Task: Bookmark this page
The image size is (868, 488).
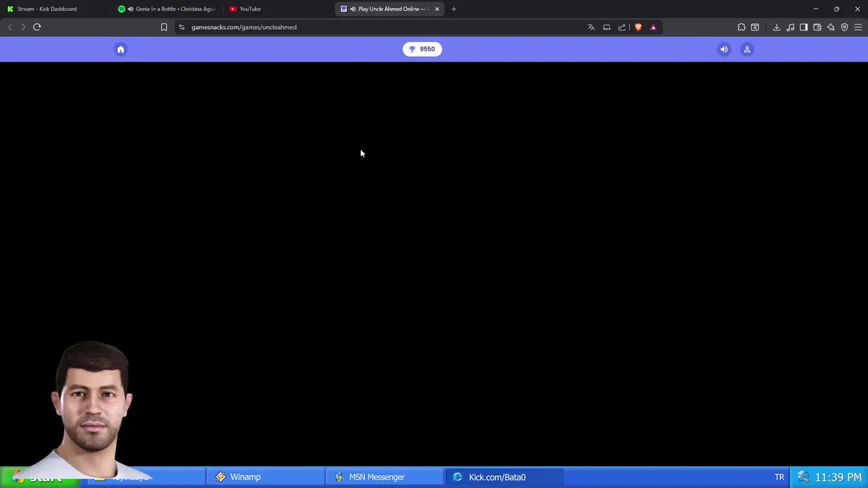Action: 163,27
